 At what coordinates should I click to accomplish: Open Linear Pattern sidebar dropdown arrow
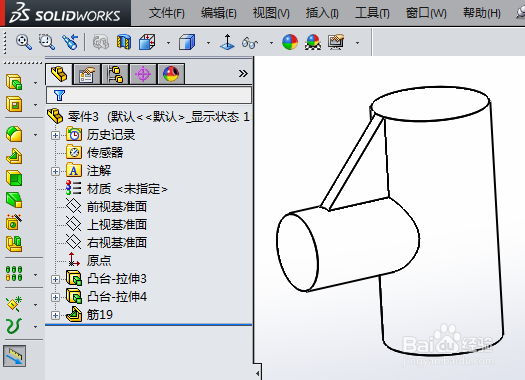tap(35, 275)
